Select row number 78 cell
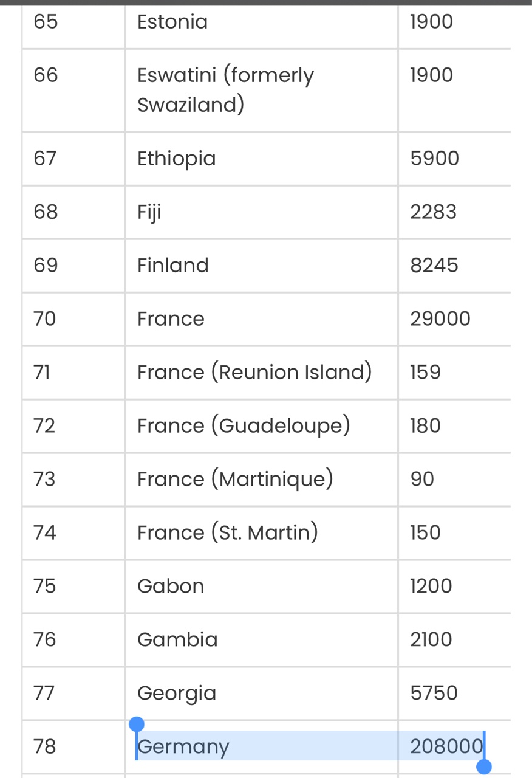Image resolution: width=532 pixels, height=778 pixels. (46, 746)
